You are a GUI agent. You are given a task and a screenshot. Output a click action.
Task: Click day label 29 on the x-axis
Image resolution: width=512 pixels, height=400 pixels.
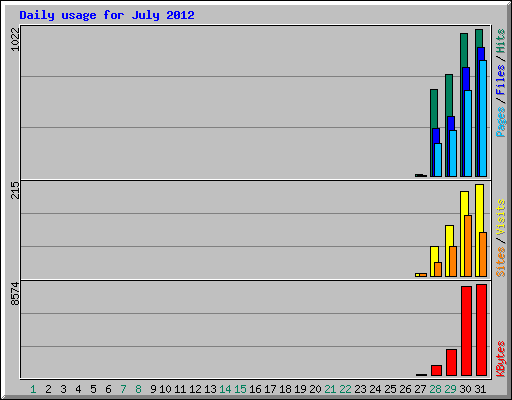(450, 389)
